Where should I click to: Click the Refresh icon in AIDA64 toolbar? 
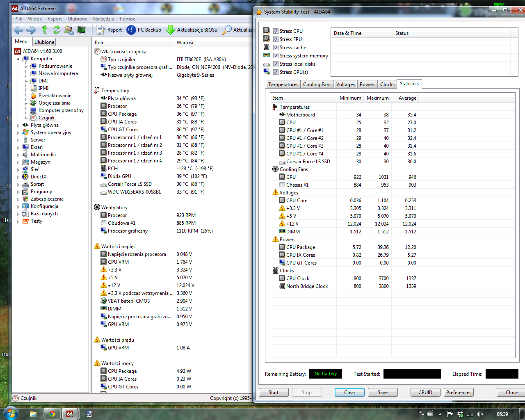57,30
